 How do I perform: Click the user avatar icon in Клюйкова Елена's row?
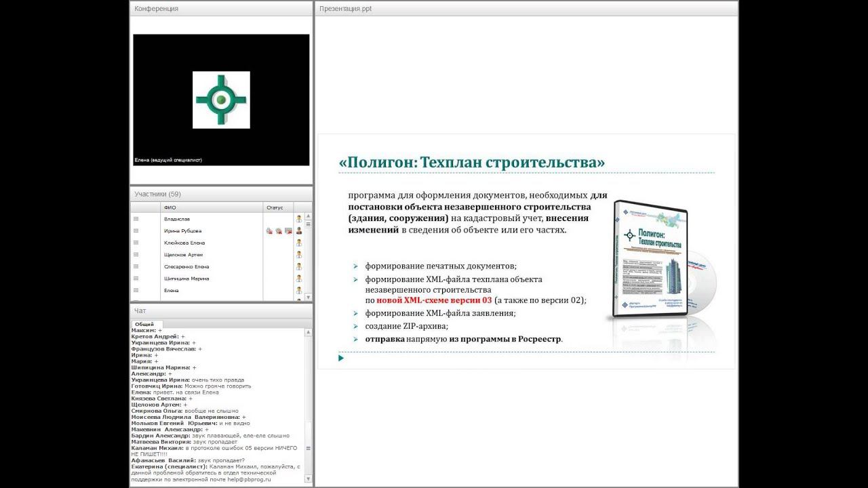coord(298,243)
